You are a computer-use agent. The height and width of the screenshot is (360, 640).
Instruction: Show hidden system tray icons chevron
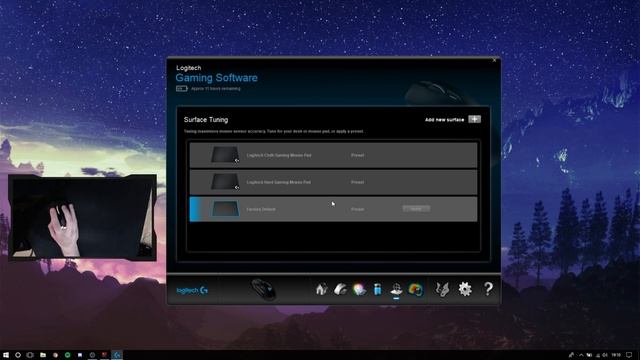pyautogui.click(x=581, y=355)
